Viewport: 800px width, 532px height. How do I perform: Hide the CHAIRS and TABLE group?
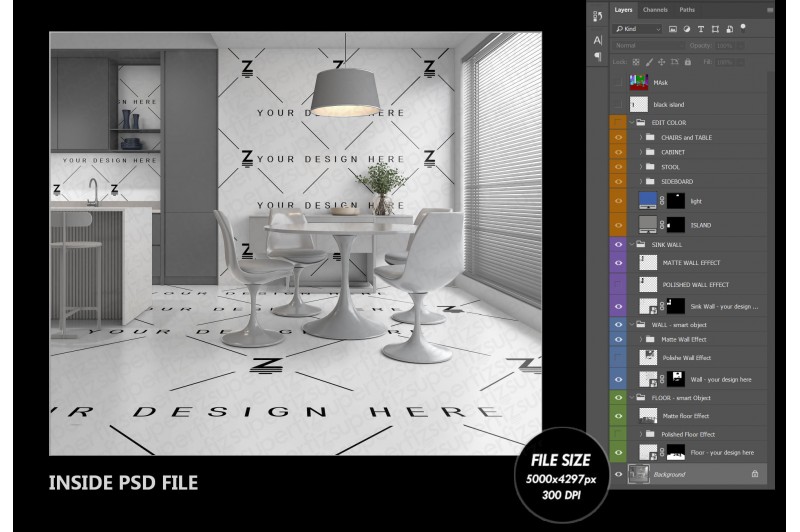[x=618, y=137]
